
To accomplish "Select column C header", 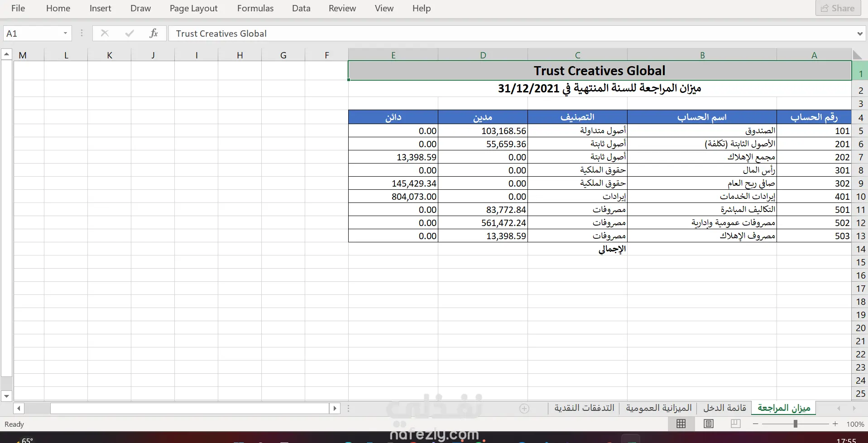I will pyautogui.click(x=577, y=55).
